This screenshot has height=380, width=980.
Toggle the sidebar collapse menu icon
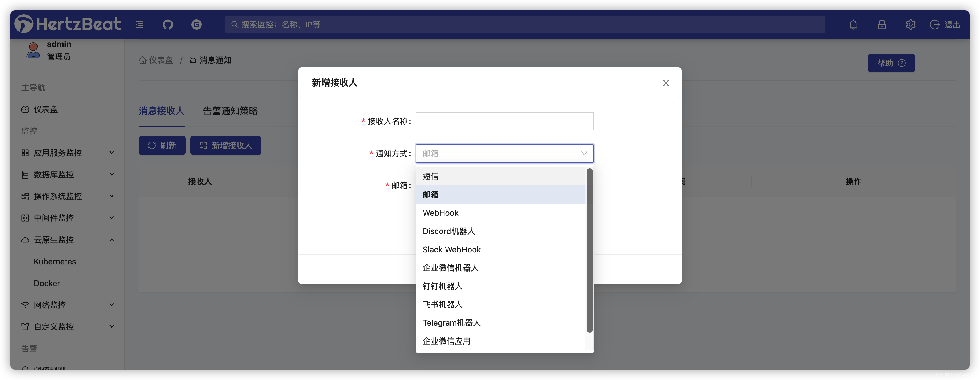pos(139,25)
